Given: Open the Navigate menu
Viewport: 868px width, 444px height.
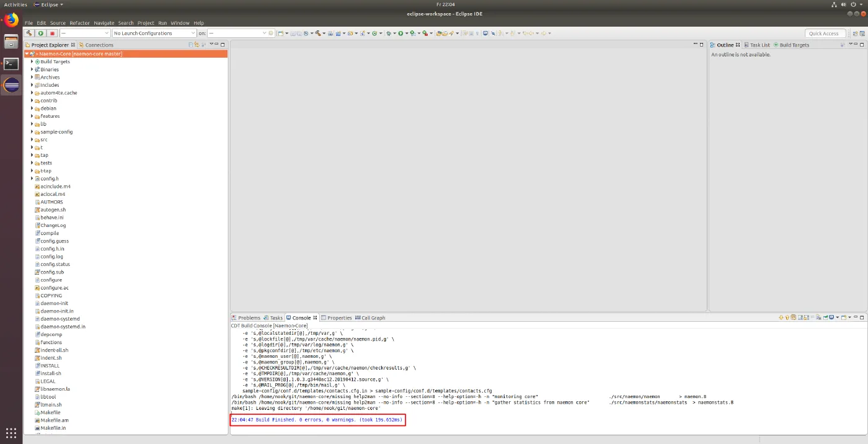Looking at the screenshot, I should pyautogui.click(x=104, y=23).
